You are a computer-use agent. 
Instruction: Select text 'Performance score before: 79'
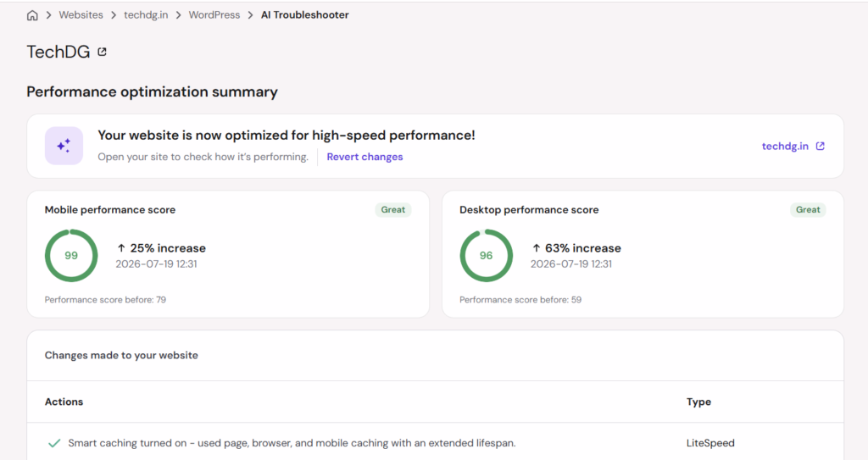tap(105, 300)
